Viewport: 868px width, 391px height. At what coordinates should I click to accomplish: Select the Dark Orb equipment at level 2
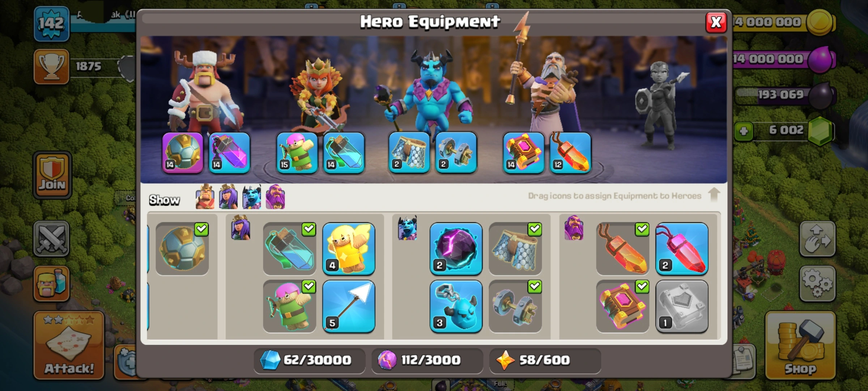click(456, 249)
